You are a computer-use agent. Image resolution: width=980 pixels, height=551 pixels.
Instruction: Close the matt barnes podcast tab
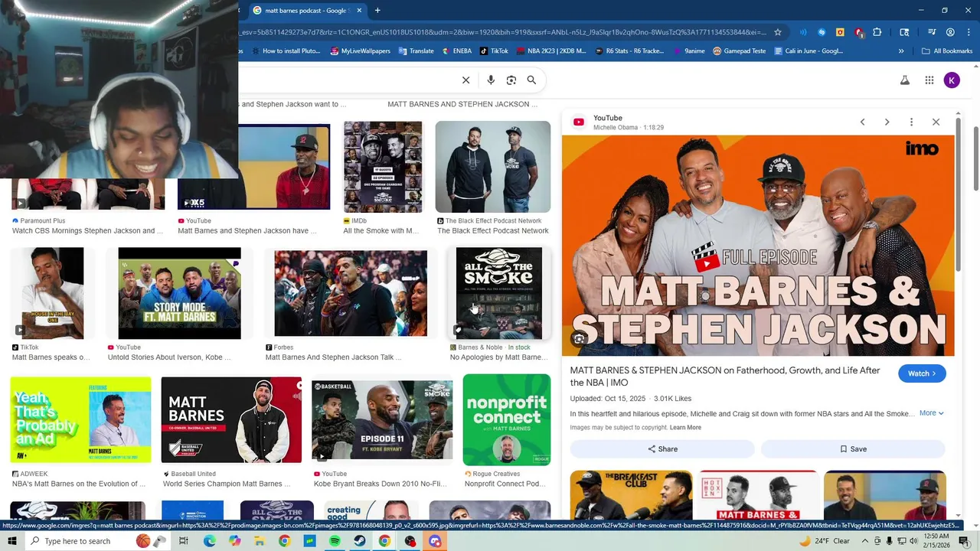[x=358, y=10]
